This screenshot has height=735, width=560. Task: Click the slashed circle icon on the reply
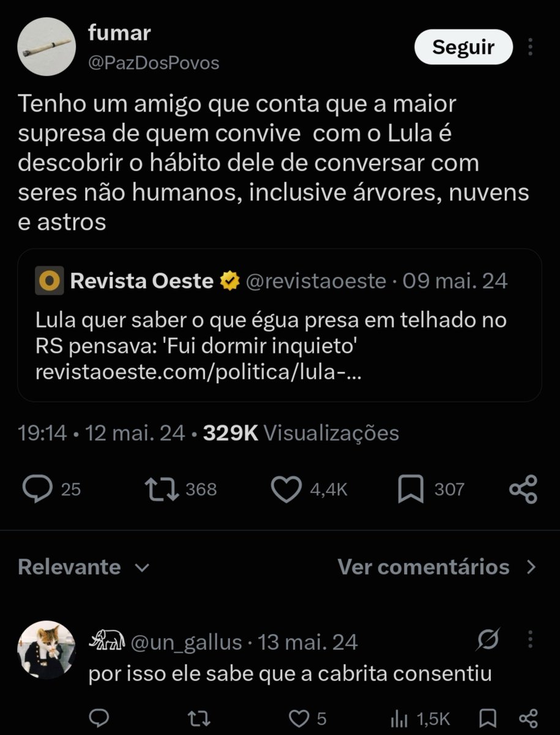[490, 640]
